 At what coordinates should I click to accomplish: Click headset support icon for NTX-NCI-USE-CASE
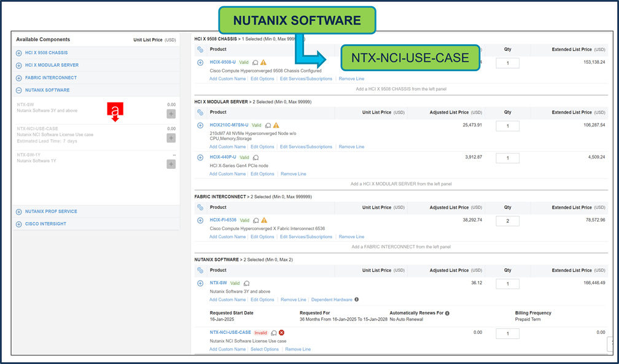tap(274, 333)
